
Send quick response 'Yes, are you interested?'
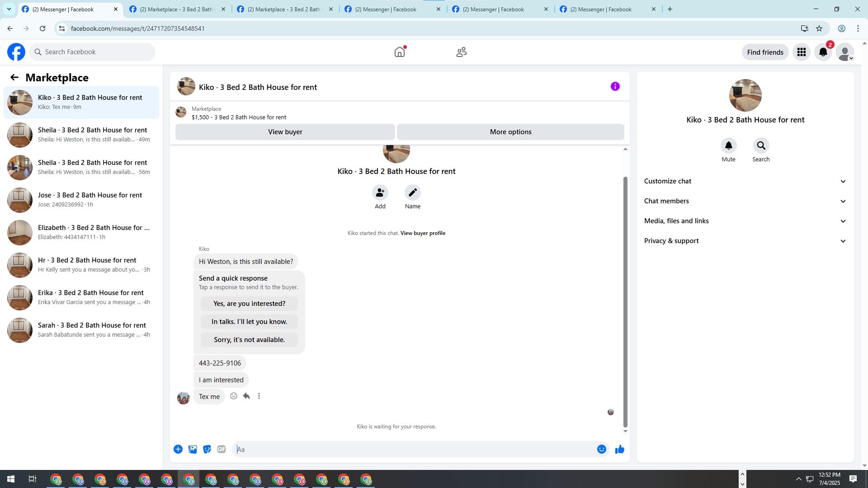[x=249, y=304]
